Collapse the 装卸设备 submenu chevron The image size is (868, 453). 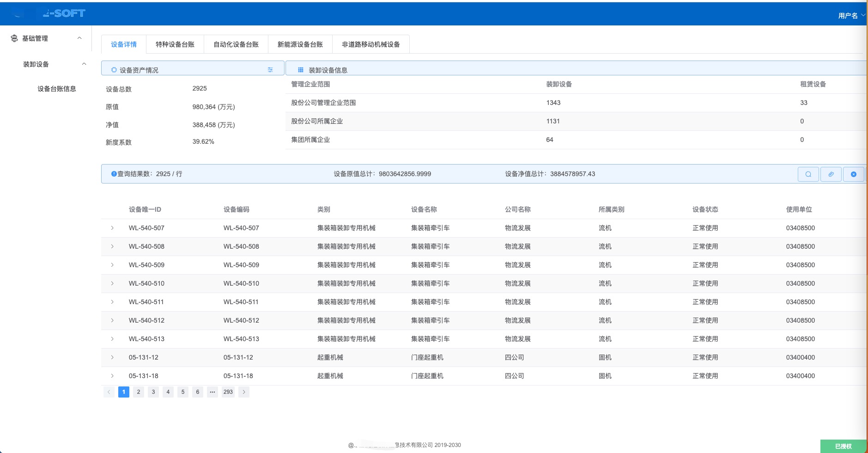point(84,64)
